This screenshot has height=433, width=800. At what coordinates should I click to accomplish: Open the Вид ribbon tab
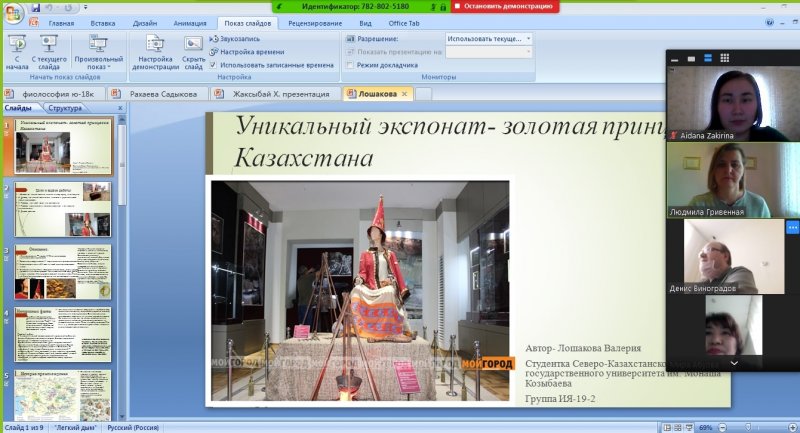(365, 23)
